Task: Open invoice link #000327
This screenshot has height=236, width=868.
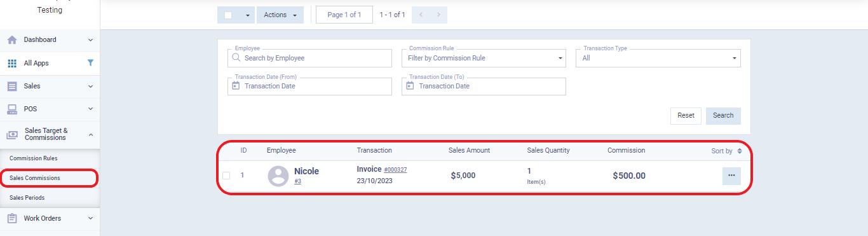Action: (x=395, y=170)
